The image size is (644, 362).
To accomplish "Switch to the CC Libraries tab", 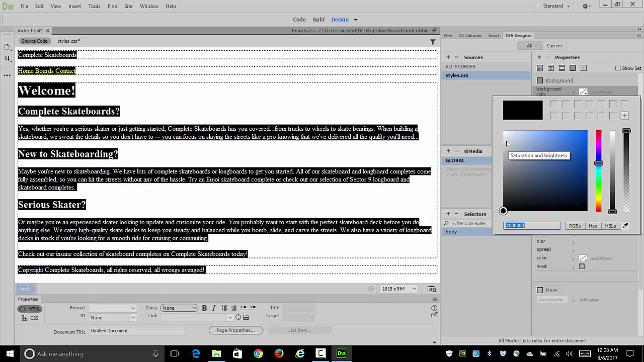I will (x=470, y=36).
